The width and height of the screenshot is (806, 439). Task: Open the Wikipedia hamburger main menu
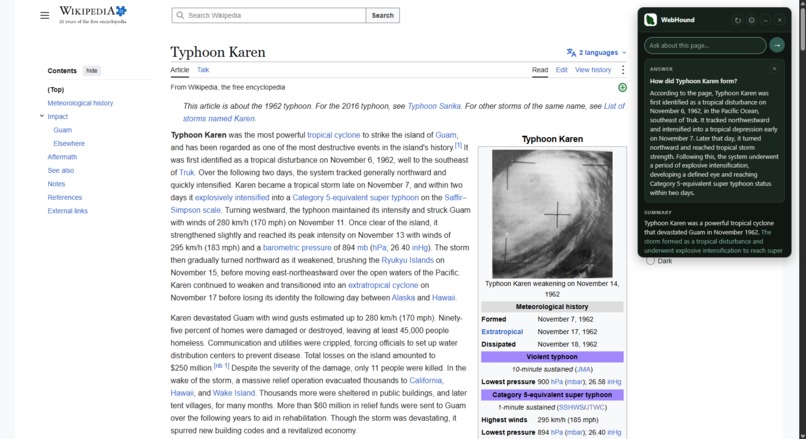(45, 15)
